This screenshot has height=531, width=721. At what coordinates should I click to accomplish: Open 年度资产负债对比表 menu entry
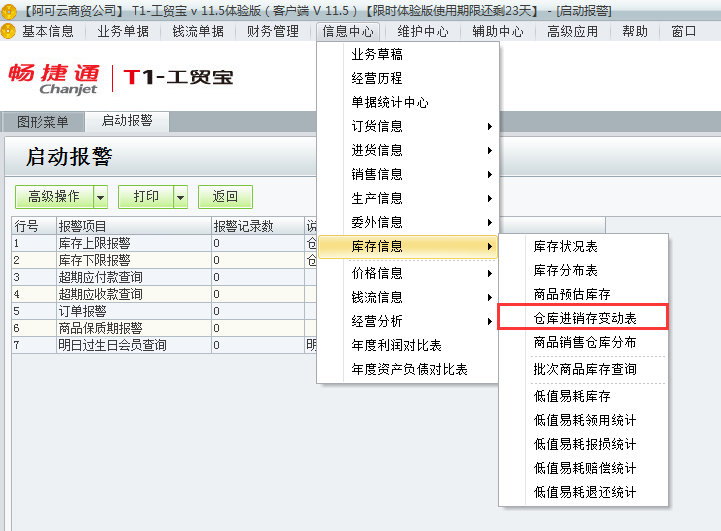pos(407,369)
